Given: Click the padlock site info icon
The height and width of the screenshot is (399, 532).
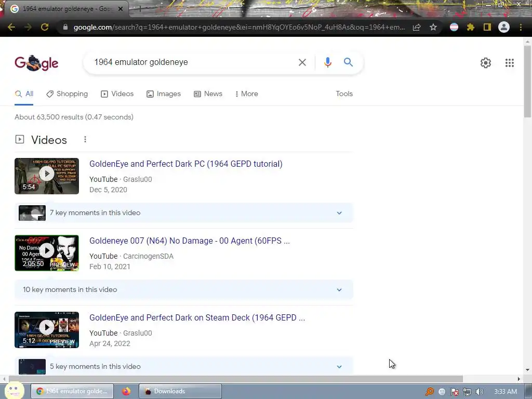Looking at the screenshot, I should click(65, 27).
